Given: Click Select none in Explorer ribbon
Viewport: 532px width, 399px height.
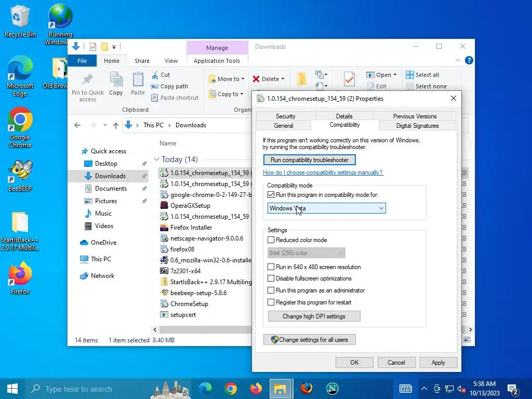Looking at the screenshot, I should [x=426, y=86].
